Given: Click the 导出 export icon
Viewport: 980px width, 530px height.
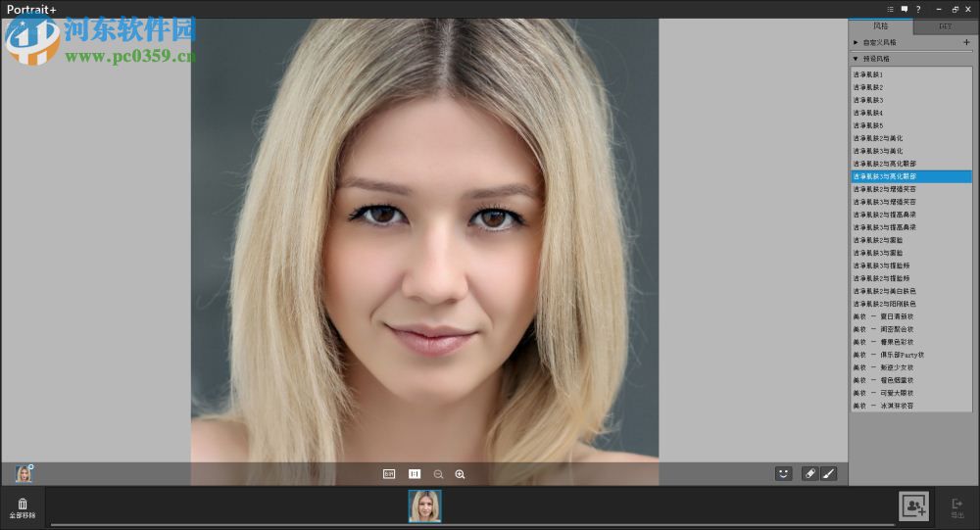Looking at the screenshot, I should point(956,507).
